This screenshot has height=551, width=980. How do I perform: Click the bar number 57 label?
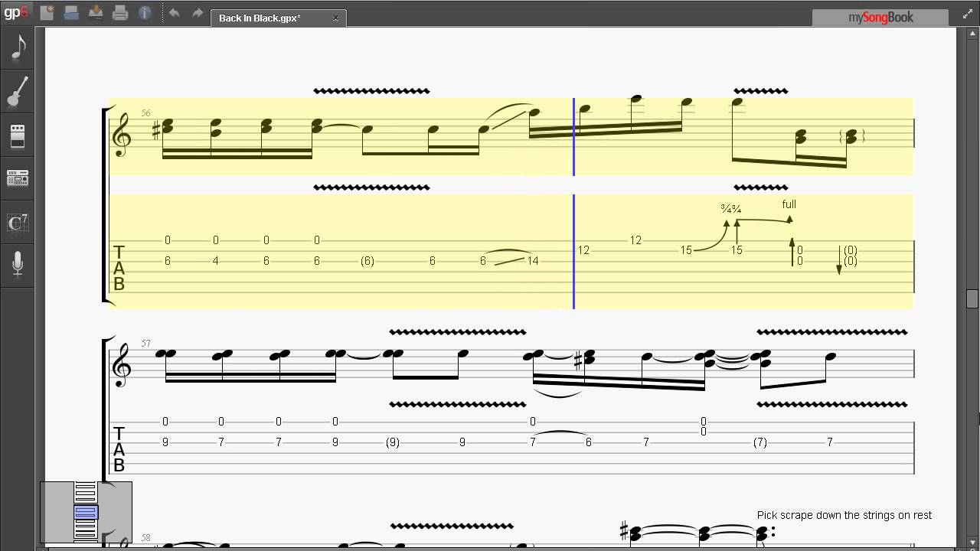[146, 344]
